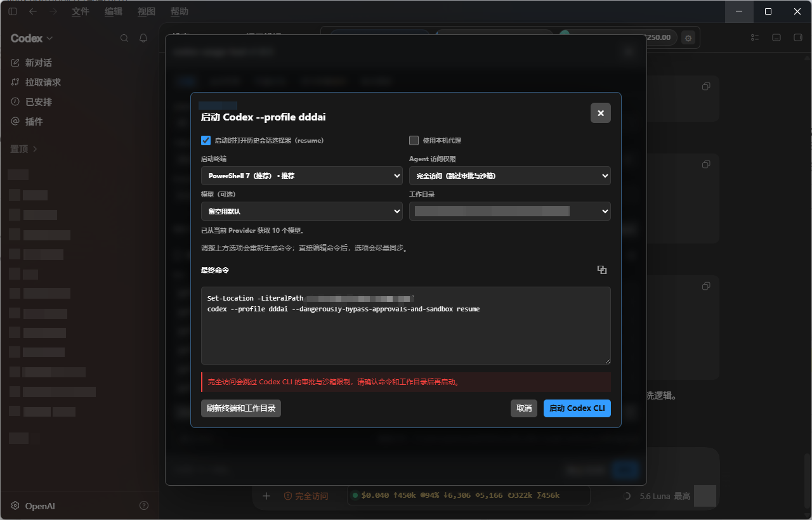Open the 工作目录 dropdown

pyautogui.click(x=510, y=211)
